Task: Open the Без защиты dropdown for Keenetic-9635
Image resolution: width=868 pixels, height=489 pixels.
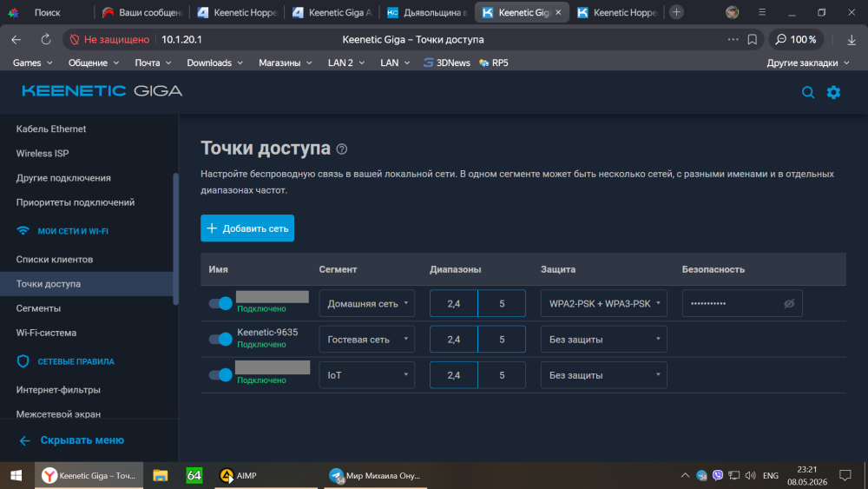Action: click(603, 339)
